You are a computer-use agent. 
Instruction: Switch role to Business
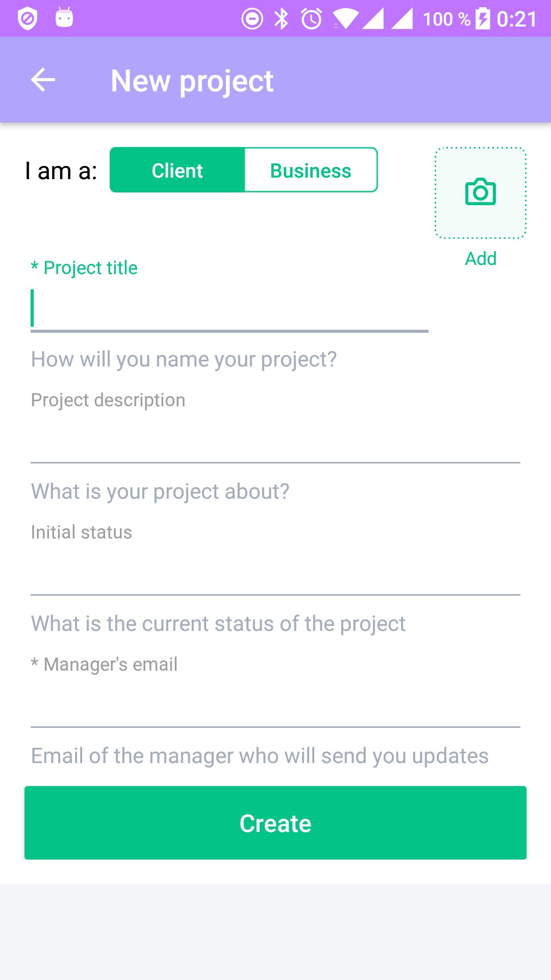pos(311,170)
